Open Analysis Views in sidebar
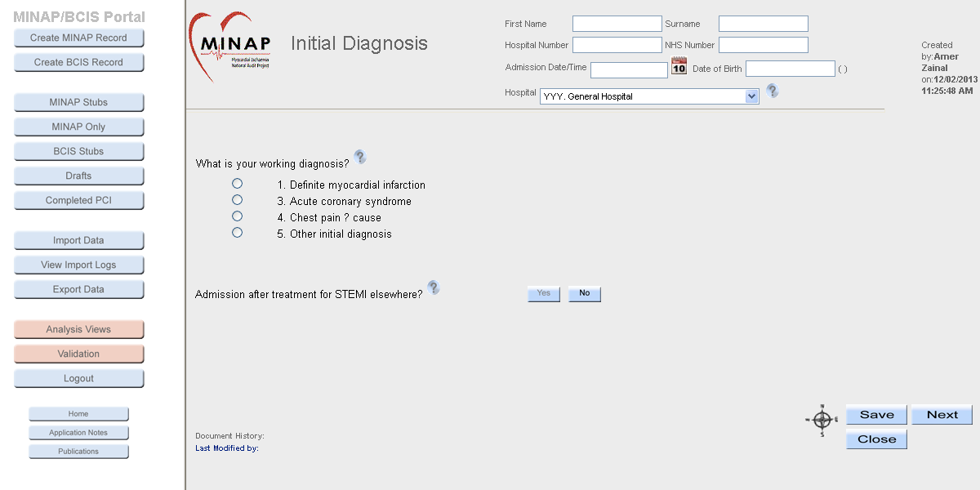The width and height of the screenshot is (980, 490). [79, 330]
